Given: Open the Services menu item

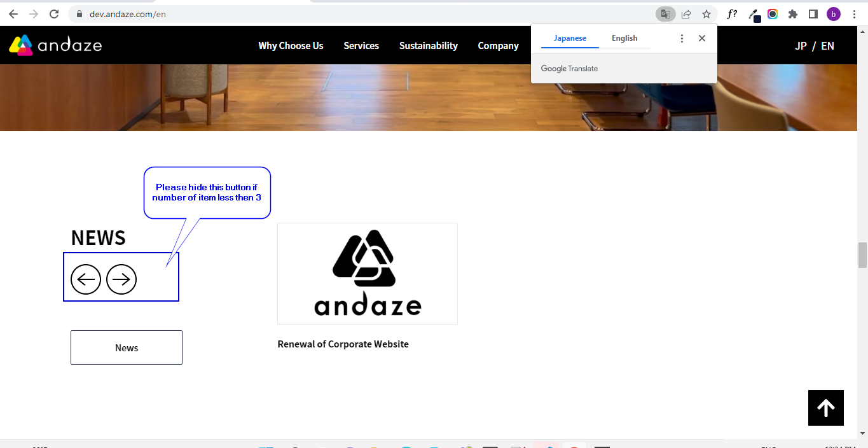Looking at the screenshot, I should click(x=361, y=45).
